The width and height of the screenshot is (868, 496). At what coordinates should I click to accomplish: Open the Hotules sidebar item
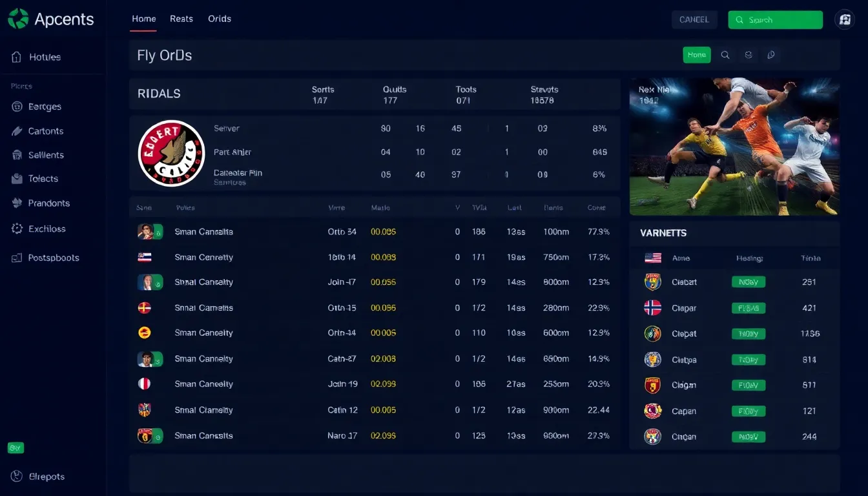[44, 57]
